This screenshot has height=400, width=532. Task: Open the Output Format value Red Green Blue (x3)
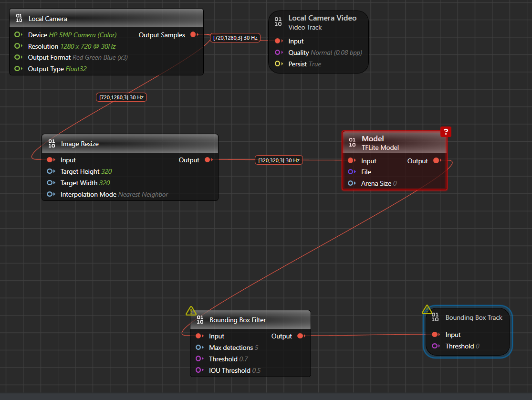click(x=100, y=57)
